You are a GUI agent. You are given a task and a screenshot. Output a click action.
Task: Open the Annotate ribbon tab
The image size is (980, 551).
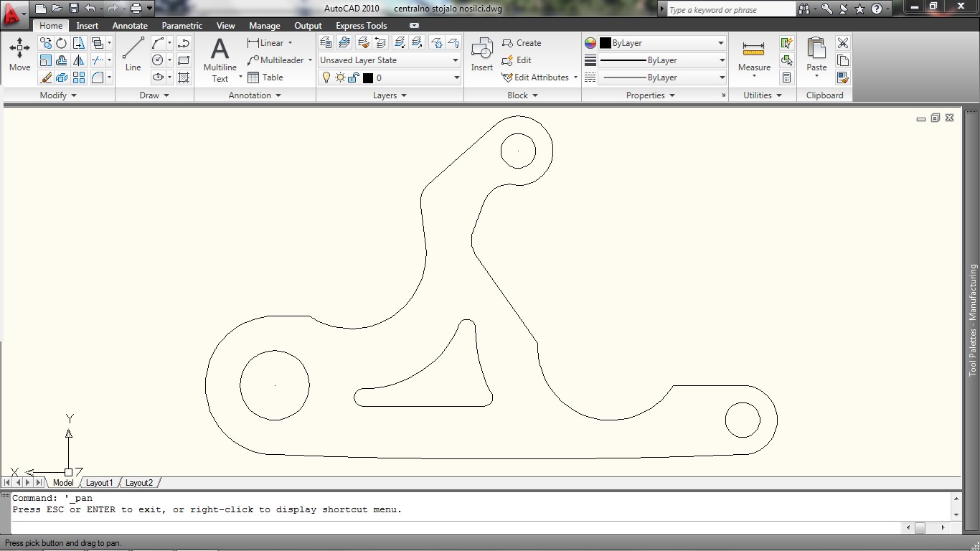point(130,26)
